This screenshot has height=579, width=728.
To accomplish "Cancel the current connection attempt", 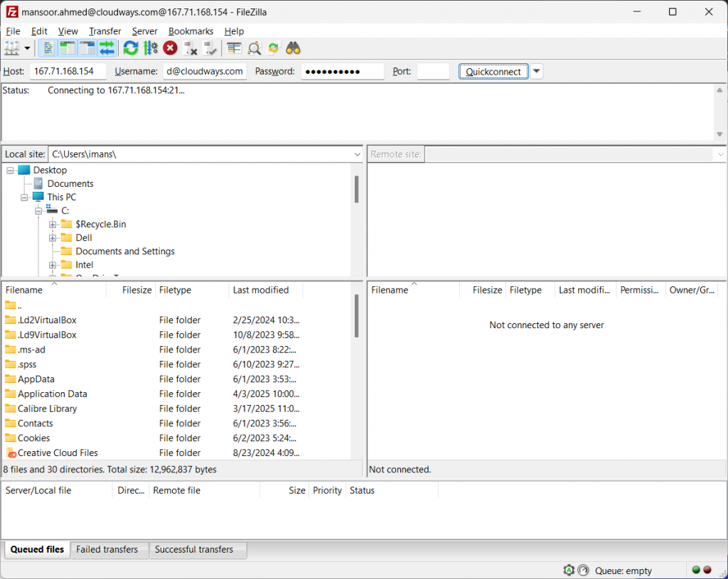I will [170, 48].
